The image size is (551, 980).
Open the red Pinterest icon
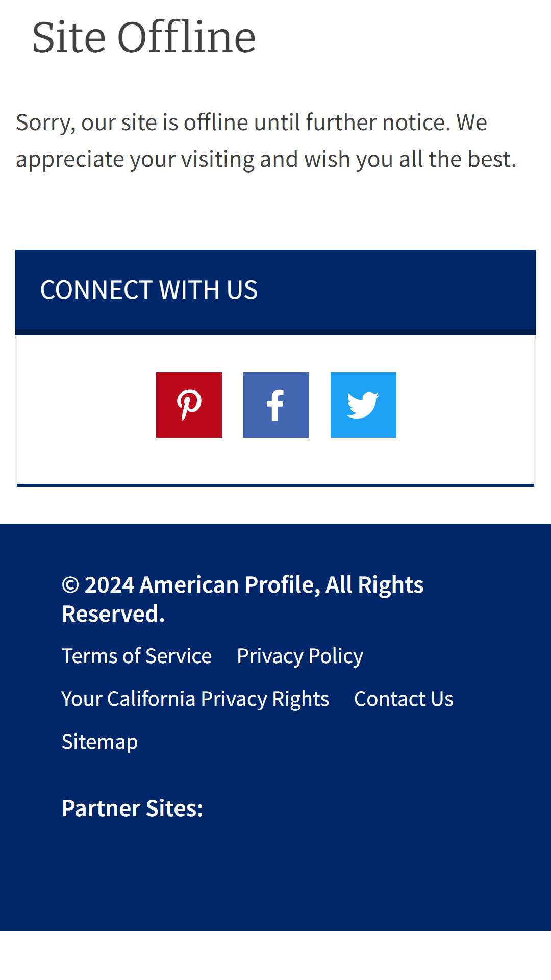click(189, 405)
